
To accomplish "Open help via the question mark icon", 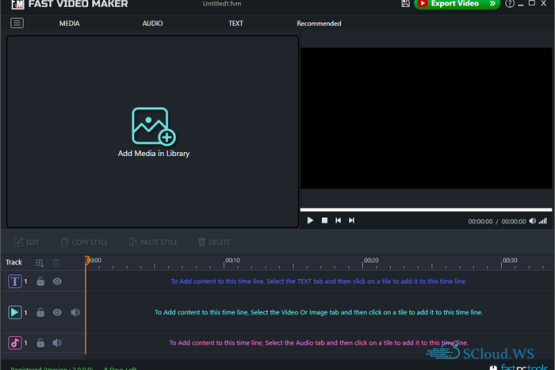I will 509,4.
